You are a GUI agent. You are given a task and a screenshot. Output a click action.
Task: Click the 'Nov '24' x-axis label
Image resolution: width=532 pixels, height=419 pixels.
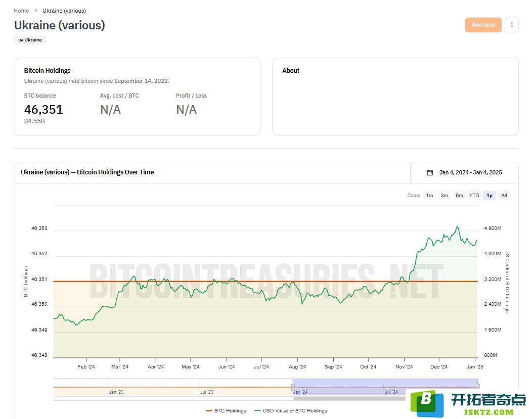[404, 367]
